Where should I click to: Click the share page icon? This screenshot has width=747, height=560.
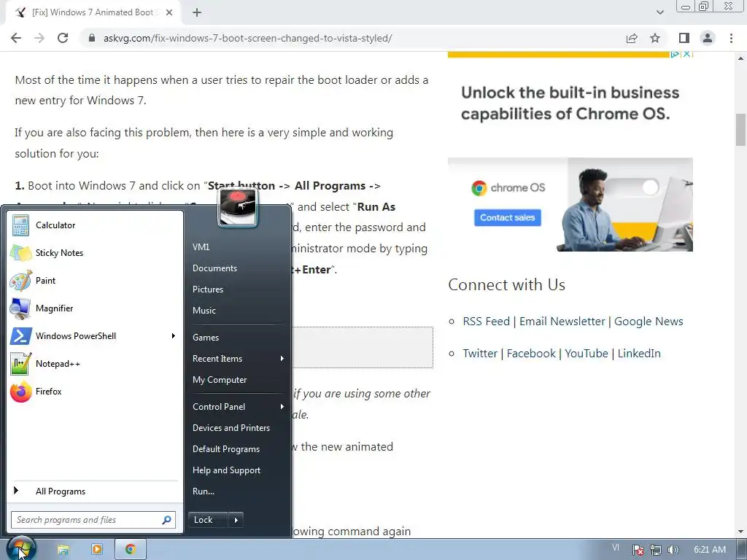[632, 38]
